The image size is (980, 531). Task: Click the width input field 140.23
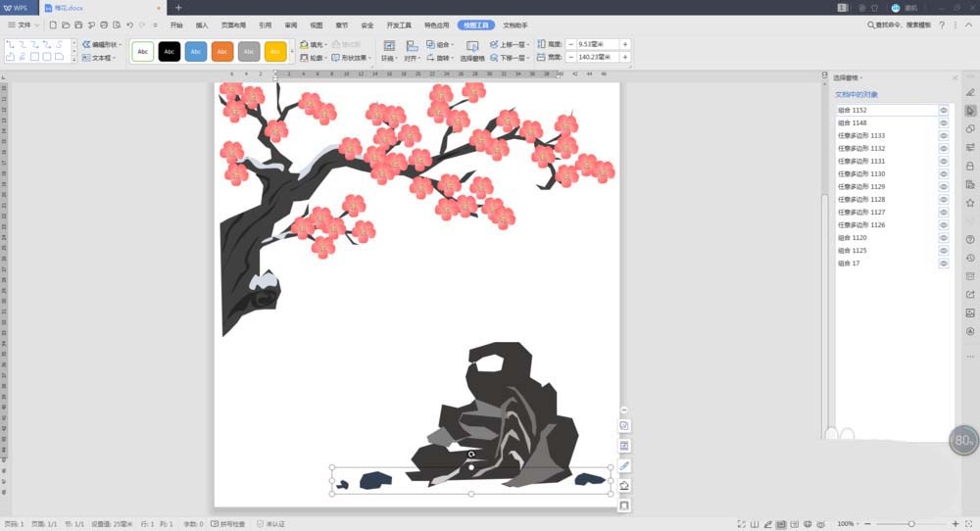click(597, 57)
